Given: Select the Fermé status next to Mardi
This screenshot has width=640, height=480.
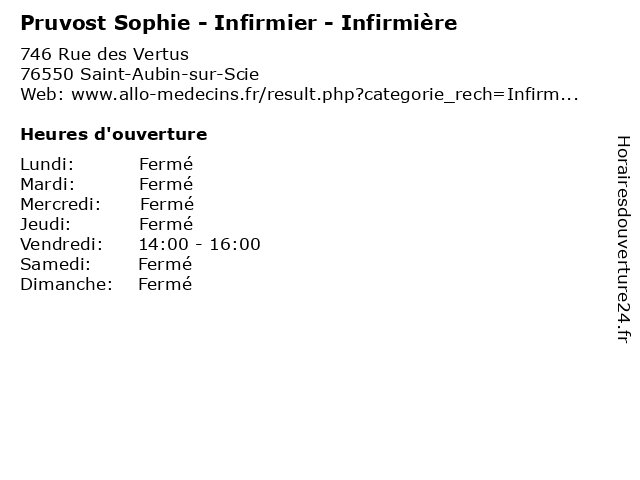Looking at the screenshot, I should click(x=166, y=184).
